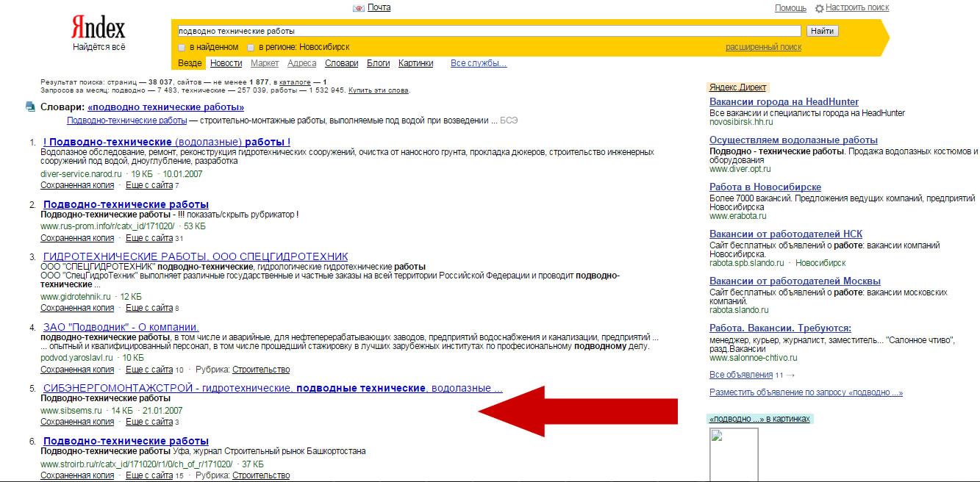Open Сохраненная копия for rus-prom.info result
This screenshot has width=980, height=482.
tap(77, 238)
